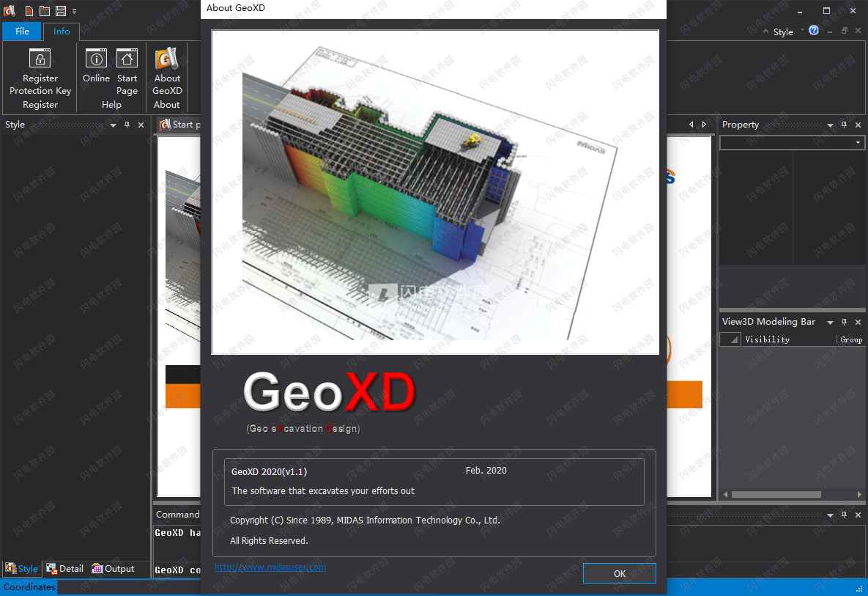Screen dimensions: 868x596
Task: Open Property panel dropdown menu arrow
Action: click(830, 125)
